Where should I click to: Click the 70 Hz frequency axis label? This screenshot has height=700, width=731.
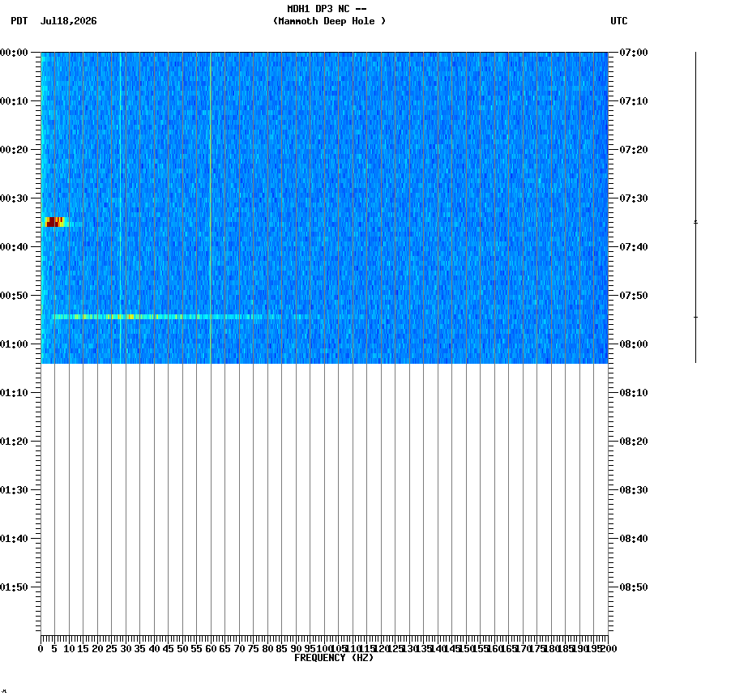(239, 648)
